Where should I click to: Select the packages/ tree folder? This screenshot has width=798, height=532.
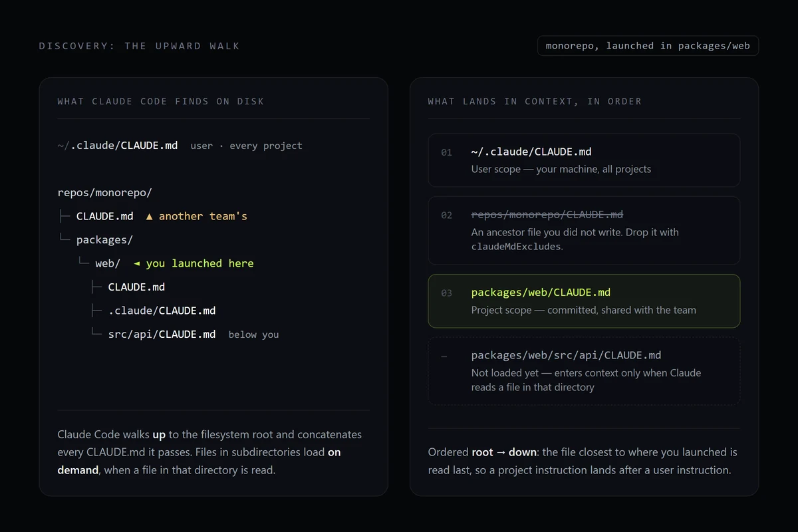point(104,239)
